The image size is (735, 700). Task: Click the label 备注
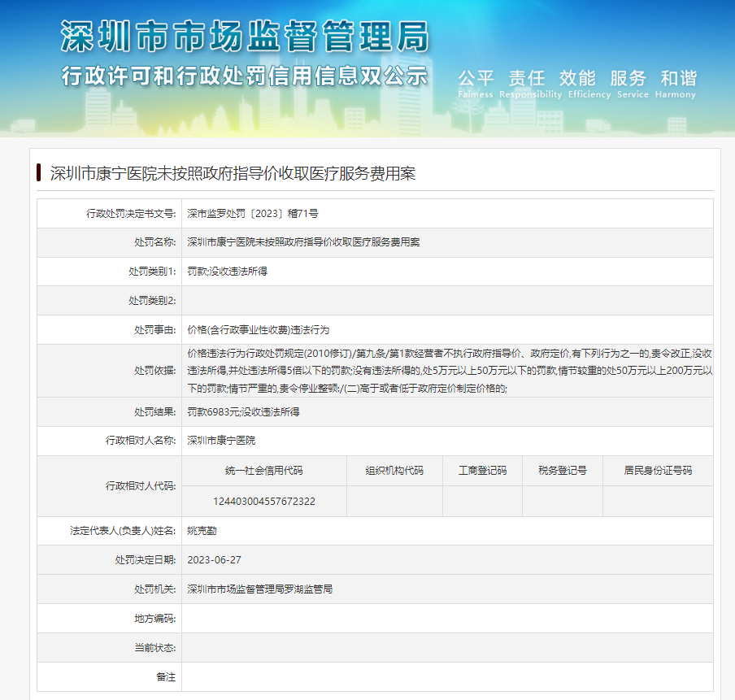click(166, 677)
